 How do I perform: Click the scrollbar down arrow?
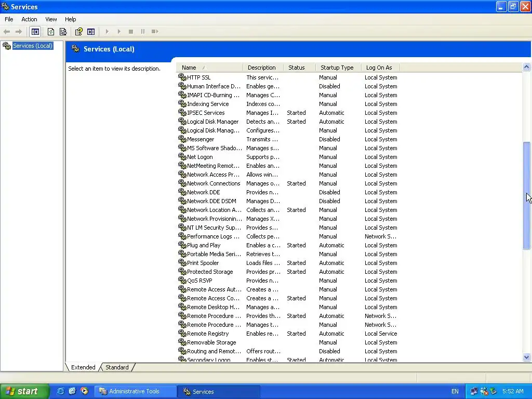[x=526, y=356]
